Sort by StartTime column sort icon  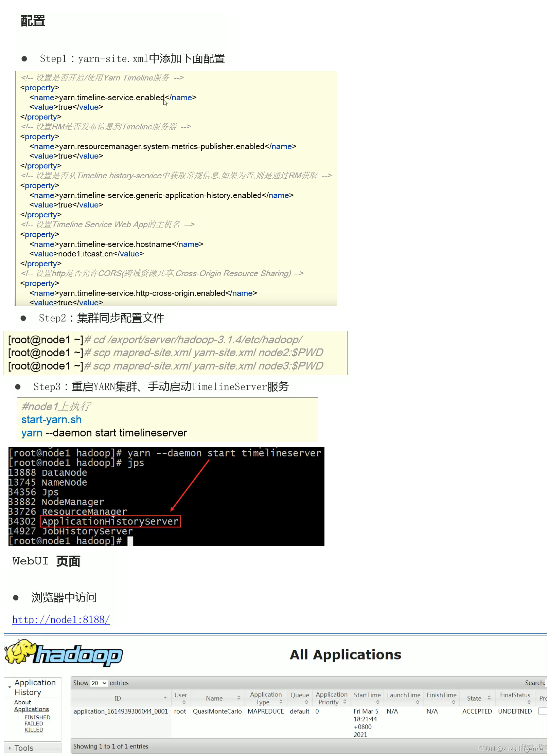[x=377, y=702]
